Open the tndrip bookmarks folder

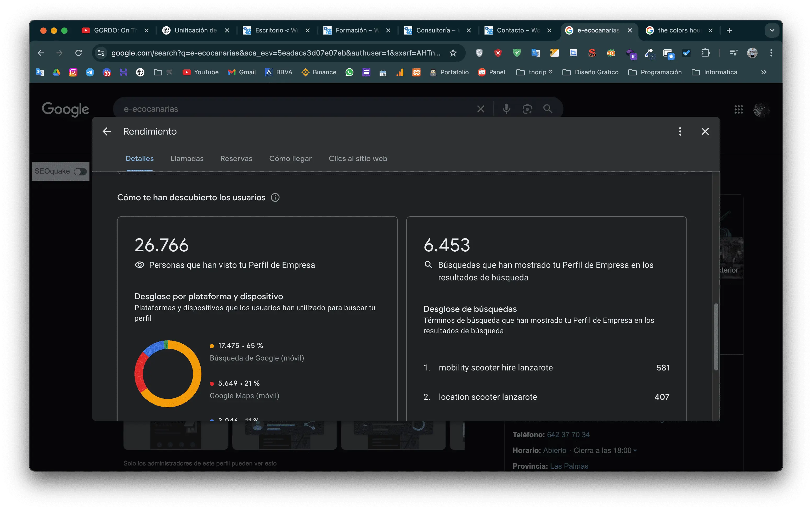pyautogui.click(x=534, y=72)
